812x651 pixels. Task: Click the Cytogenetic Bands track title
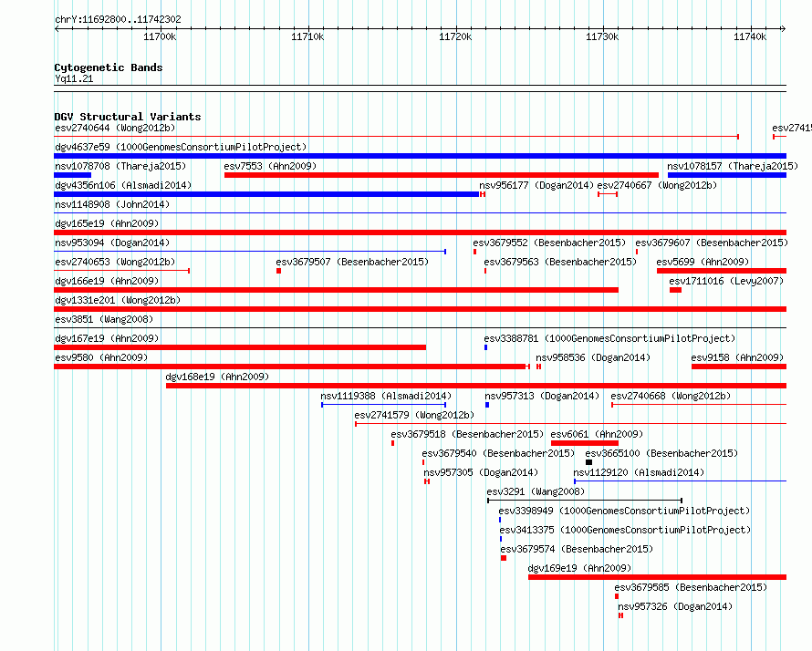coord(109,67)
